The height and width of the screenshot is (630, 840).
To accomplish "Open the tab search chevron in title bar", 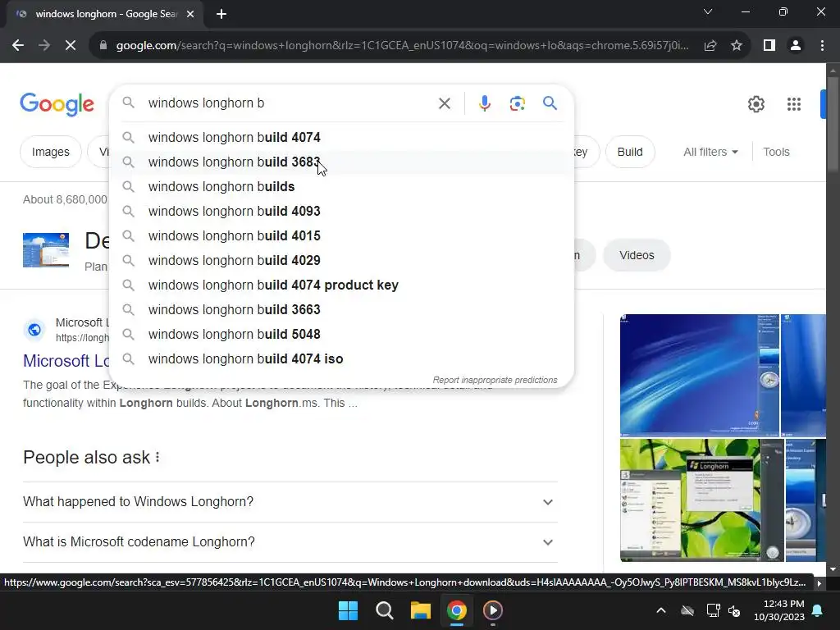I will pyautogui.click(x=708, y=11).
